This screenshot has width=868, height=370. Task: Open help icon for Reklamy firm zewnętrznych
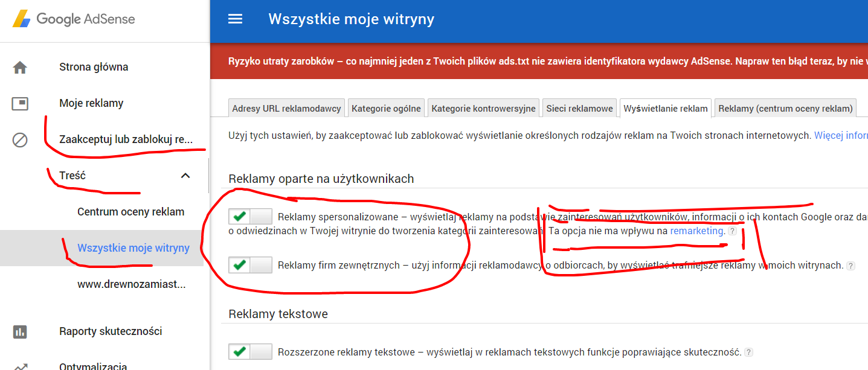(850, 266)
